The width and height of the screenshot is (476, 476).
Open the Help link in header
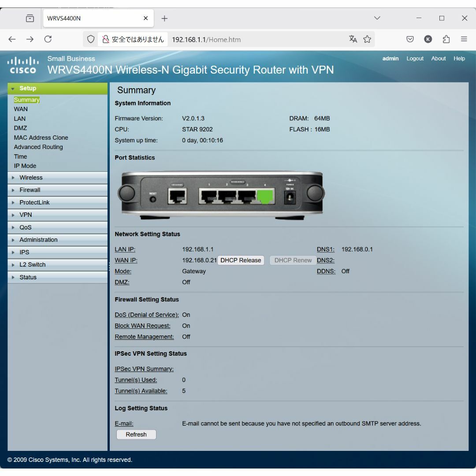click(x=459, y=59)
